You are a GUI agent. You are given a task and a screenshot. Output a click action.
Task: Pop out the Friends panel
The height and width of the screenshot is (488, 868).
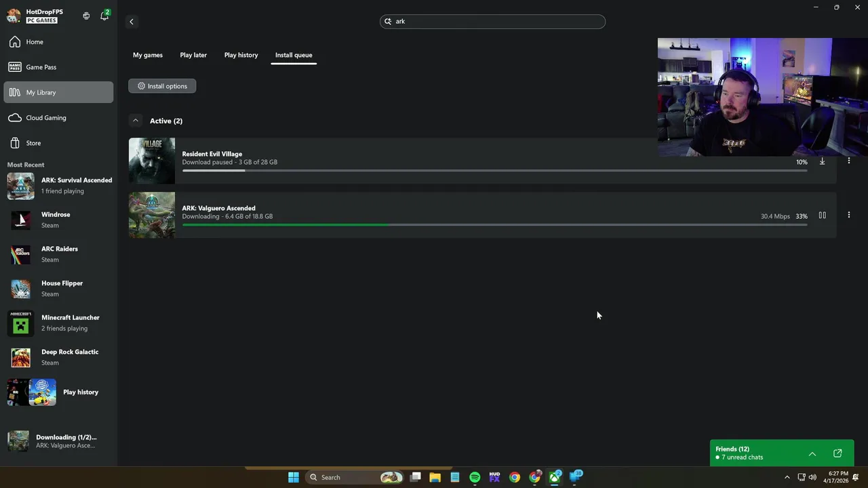(837, 453)
